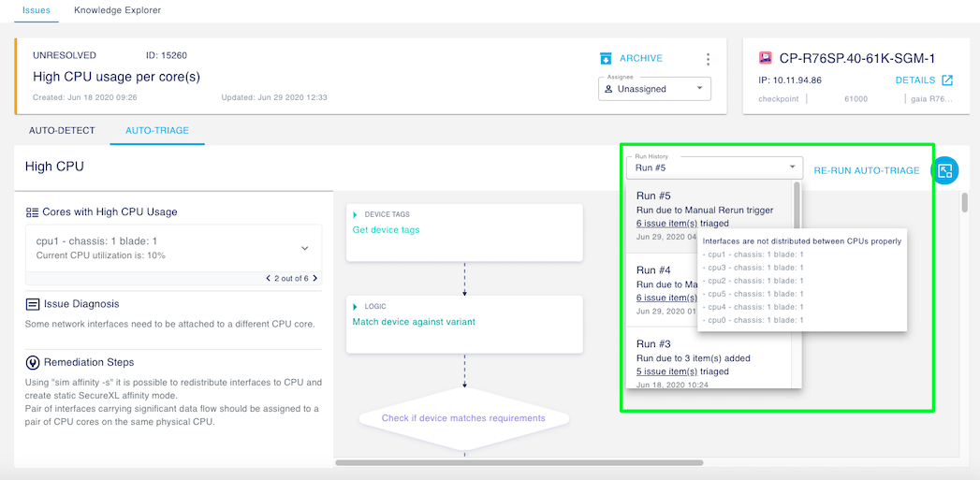Go to previous core with left chevron

point(269,278)
